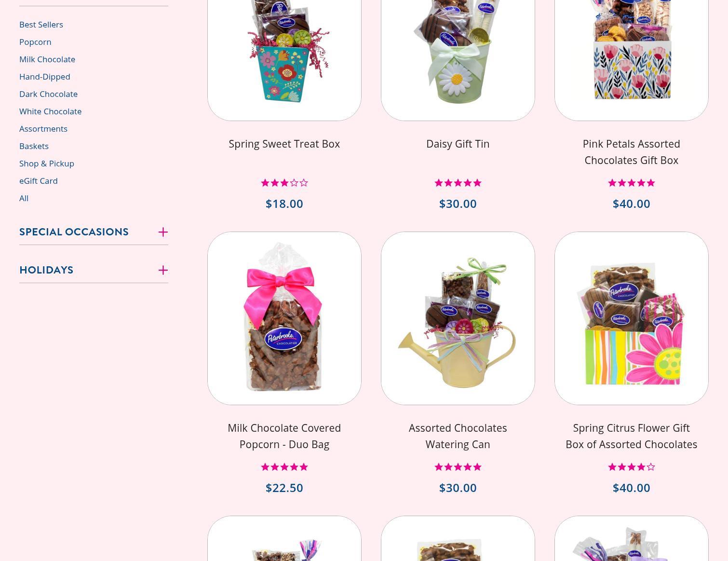This screenshot has width=728, height=561.
Task: Select Milk Chocolate in sidebar
Action: point(47,59)
